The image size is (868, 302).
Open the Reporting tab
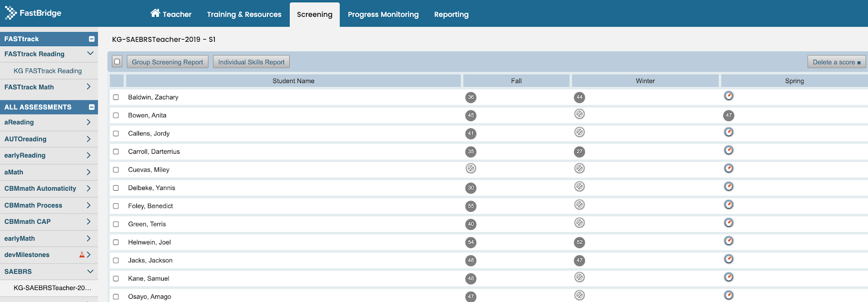pyautogui.click(x=451, y=14)
